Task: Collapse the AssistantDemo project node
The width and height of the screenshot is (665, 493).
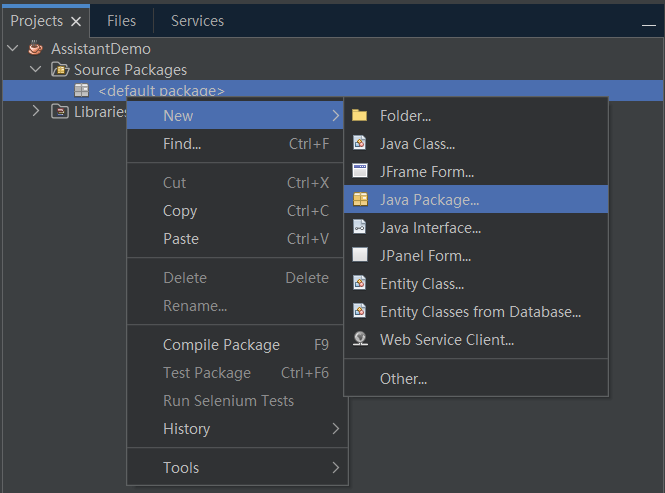Action: 13,48
